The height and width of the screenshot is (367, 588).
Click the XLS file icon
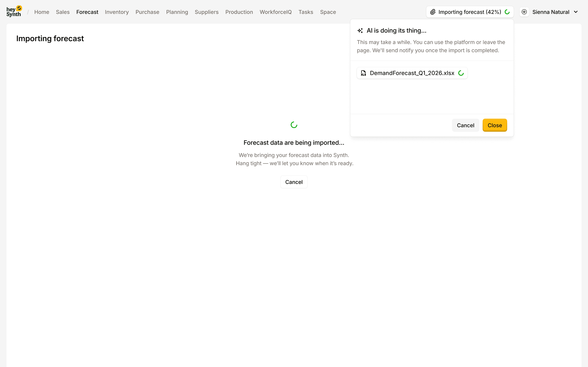(363, 73)
